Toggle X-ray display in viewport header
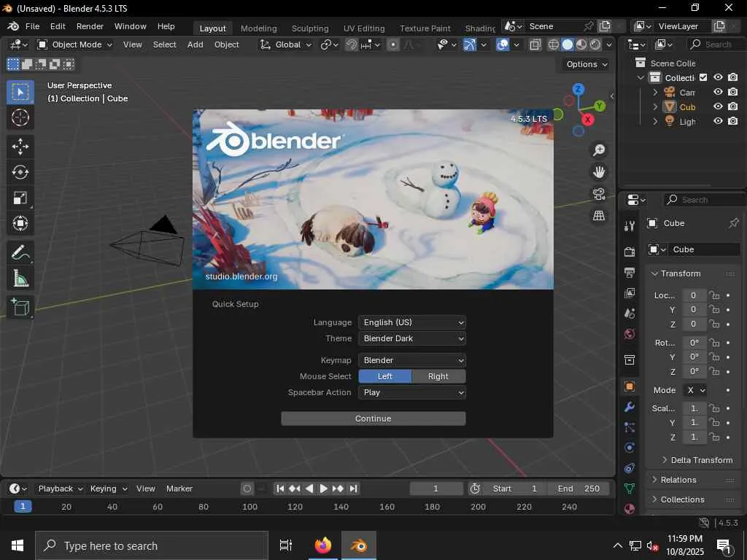 535,44
